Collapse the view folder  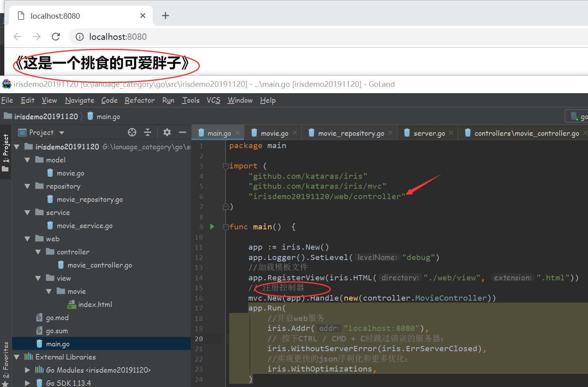click(38, 278)
